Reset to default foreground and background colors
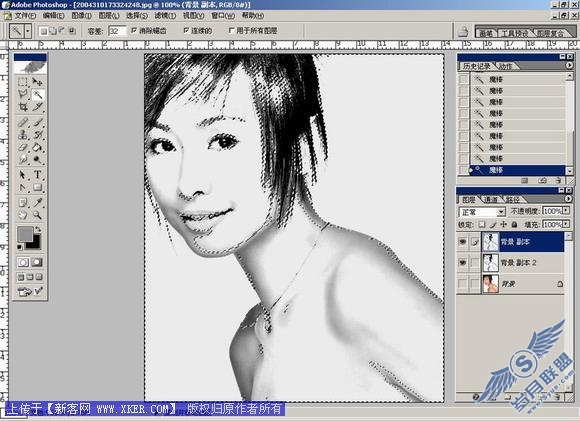 tap(20, 247)
